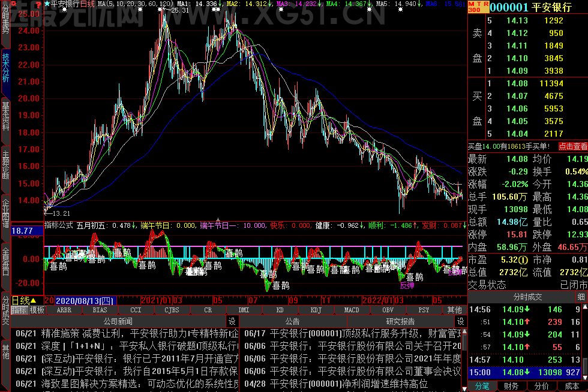This screenshot has height=392, width=588.
Task: Open 06/17 announcement '顶级私行服务升级'
Action: click(x=353, y=333)
